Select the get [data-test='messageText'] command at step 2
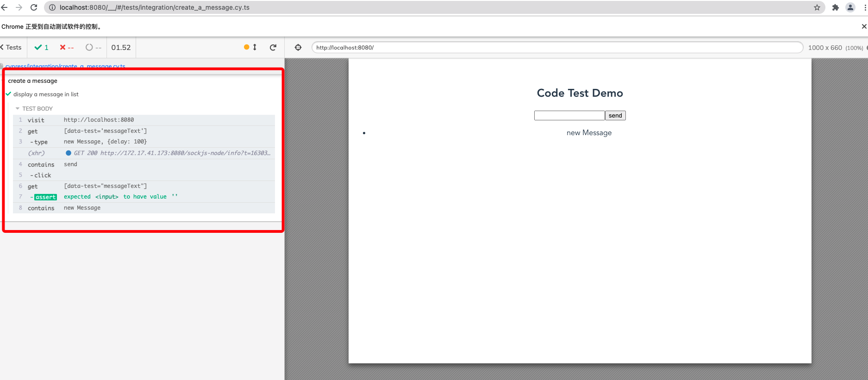Image resolution: width=868 pixels, height=380 pixels. tap(144, 131)
